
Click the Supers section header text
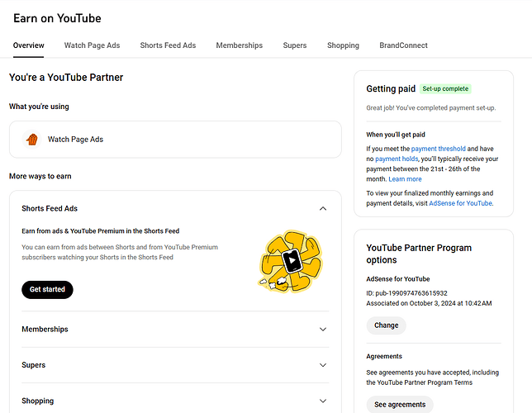(34, 365)
